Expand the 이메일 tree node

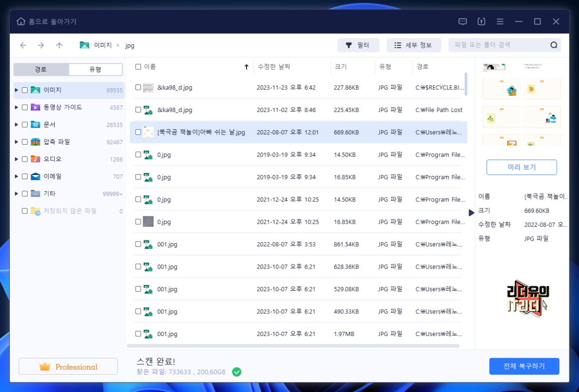[x=17, y=176]
